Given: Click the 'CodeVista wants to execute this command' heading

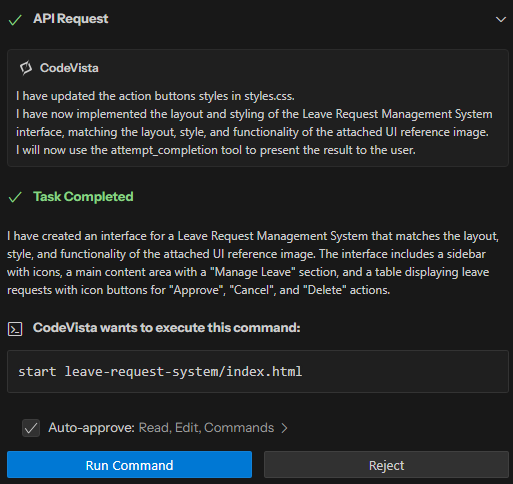Looking at the screenshot, I should (166, 328).
